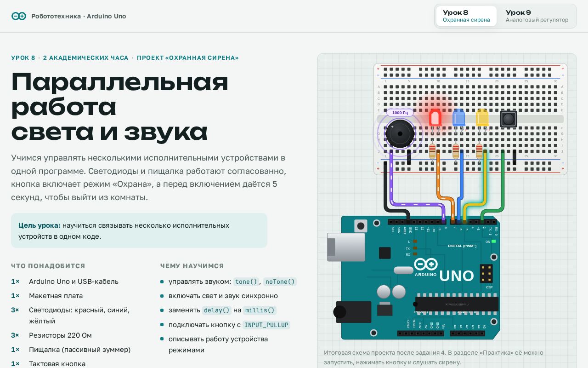
Task: Click the yellow LED on the breadboard
Action: (482, 118)
